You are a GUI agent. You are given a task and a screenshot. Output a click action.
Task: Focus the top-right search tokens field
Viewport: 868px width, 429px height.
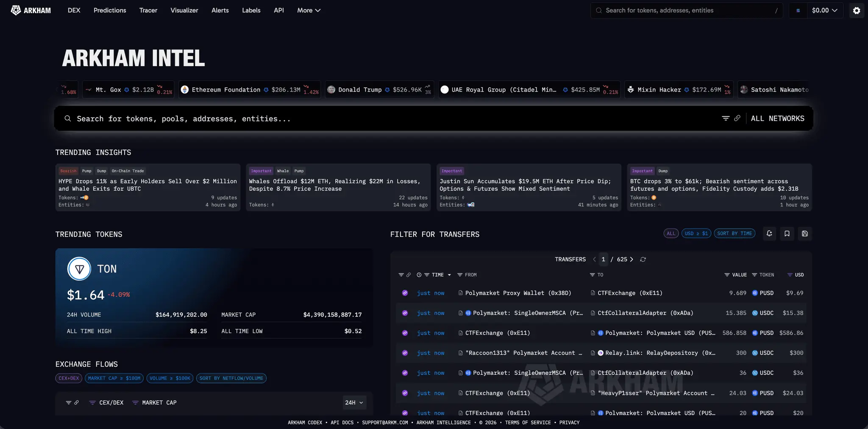(x=687, y=11)
